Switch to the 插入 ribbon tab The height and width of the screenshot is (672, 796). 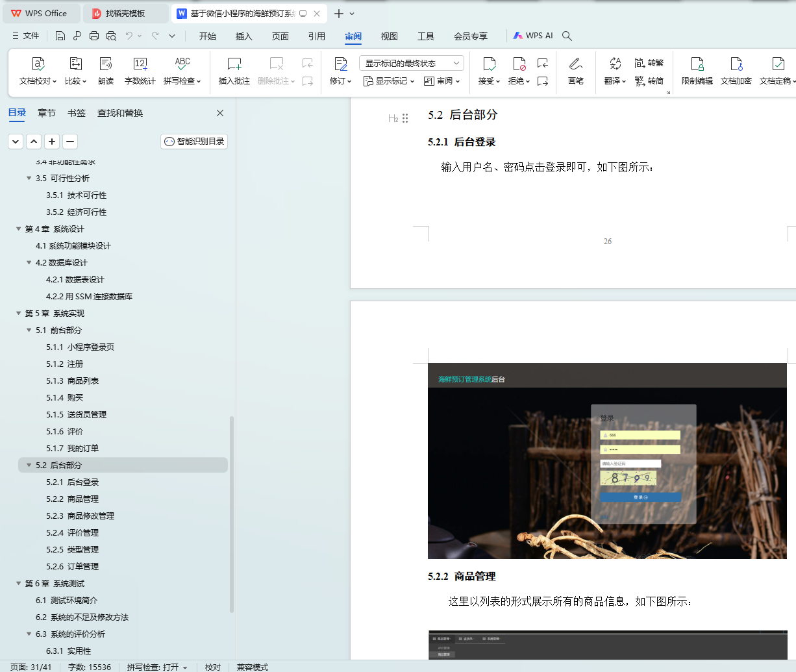244,36
